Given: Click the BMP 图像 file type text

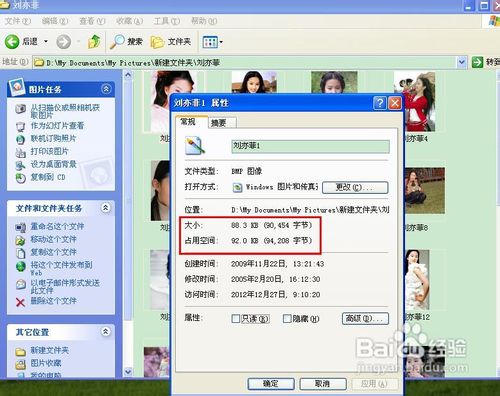Looking at the screenshot, I should (246, 171).
